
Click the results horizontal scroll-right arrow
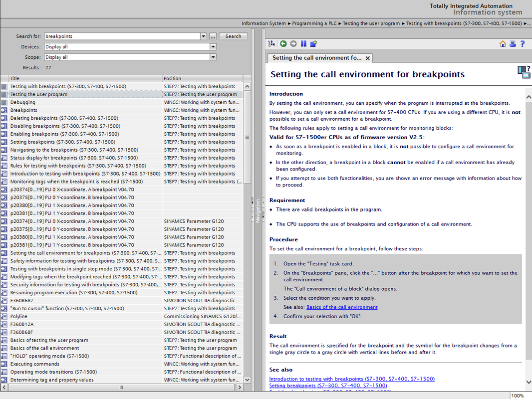click(240, 387)
